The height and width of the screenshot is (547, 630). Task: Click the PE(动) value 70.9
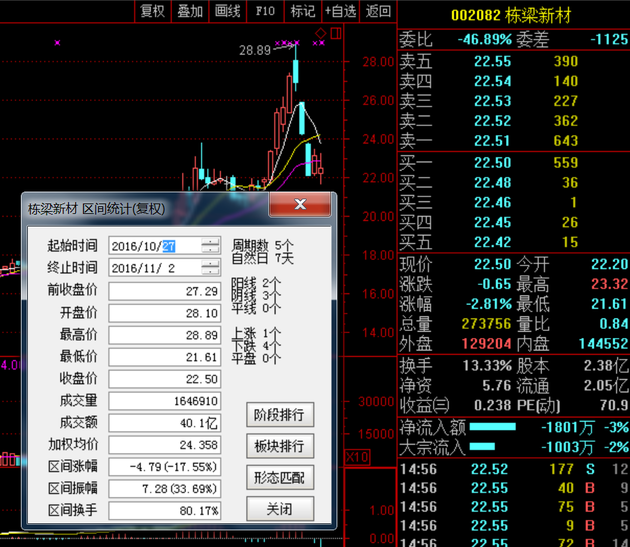[x=614, y=405]
